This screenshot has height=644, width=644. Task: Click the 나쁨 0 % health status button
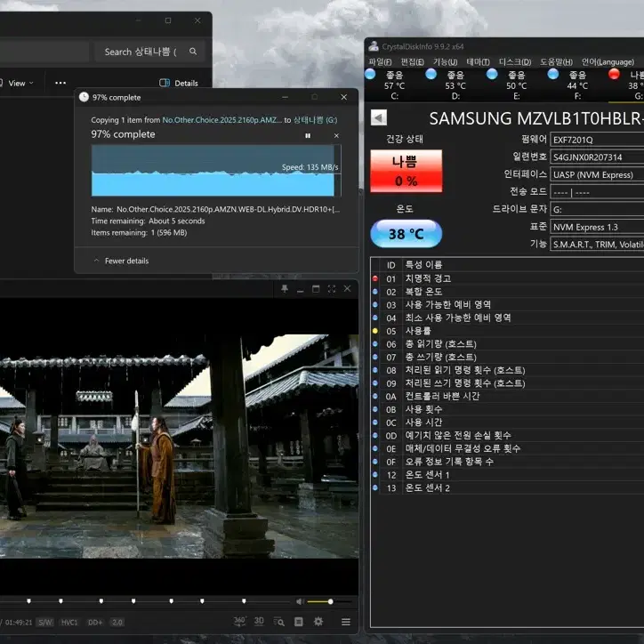click(x=407, y=171)
